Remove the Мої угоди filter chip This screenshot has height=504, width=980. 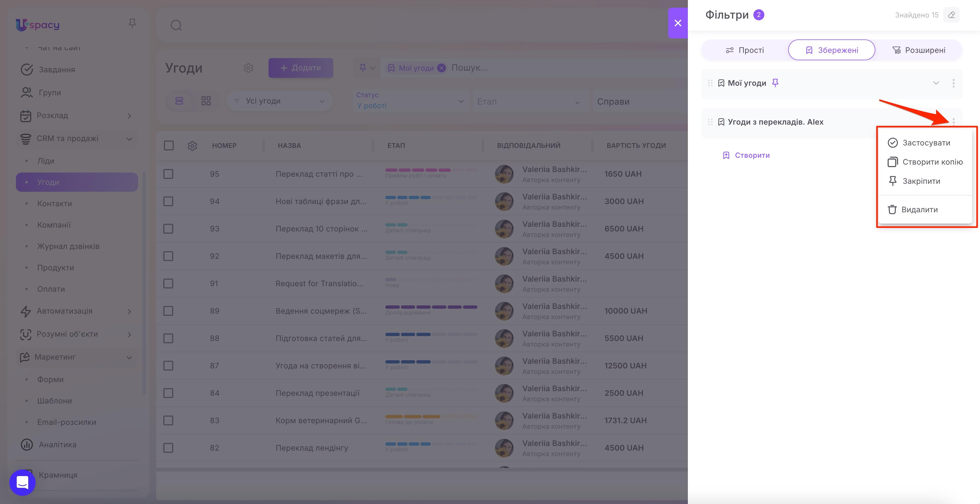tap(441, 68)
